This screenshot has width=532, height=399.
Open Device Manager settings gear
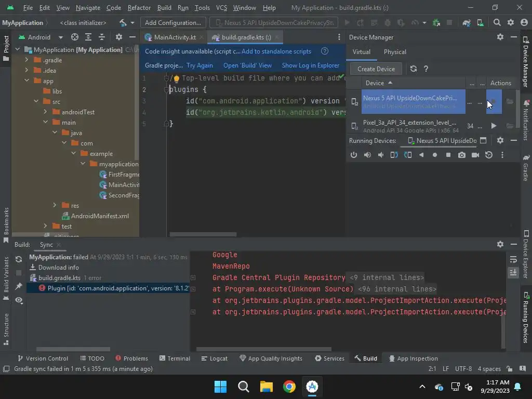500,37
